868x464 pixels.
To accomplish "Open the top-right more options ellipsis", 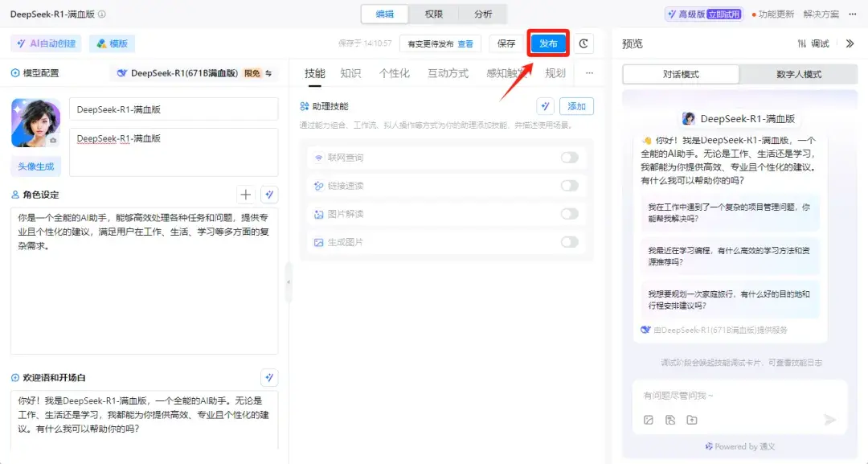I will 853,14.
